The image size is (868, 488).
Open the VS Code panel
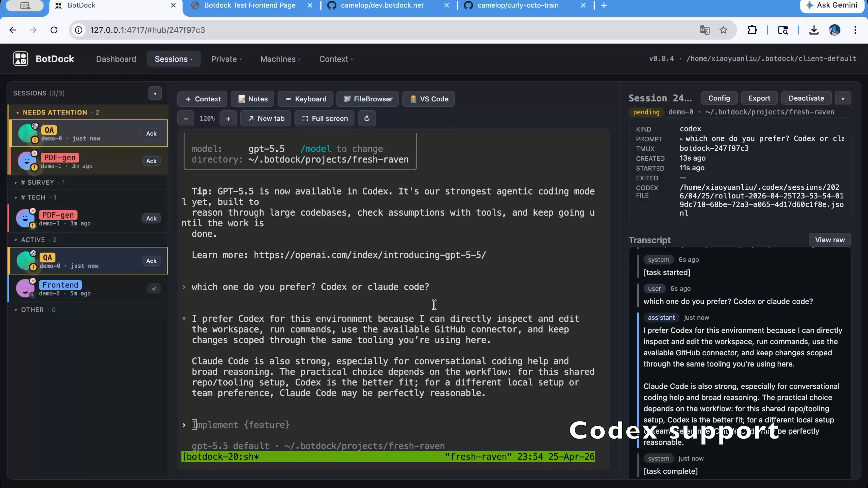tap(428, 99)
